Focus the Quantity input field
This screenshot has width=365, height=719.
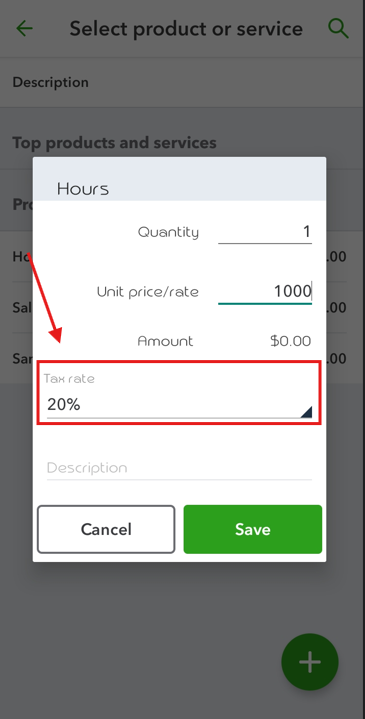pyautogui.click(x=265, y=232)
